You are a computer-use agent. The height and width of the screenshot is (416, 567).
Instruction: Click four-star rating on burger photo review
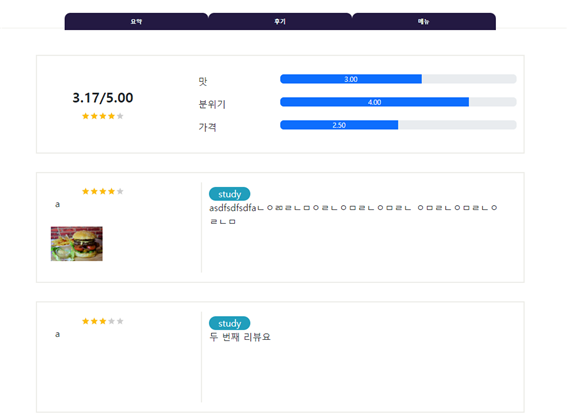click(x=103, y=191)
